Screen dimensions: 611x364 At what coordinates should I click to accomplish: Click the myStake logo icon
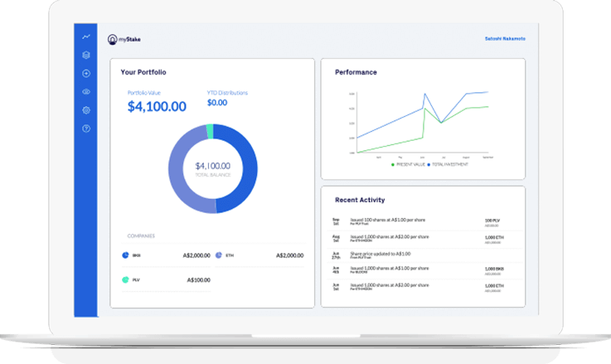point(113,39)
